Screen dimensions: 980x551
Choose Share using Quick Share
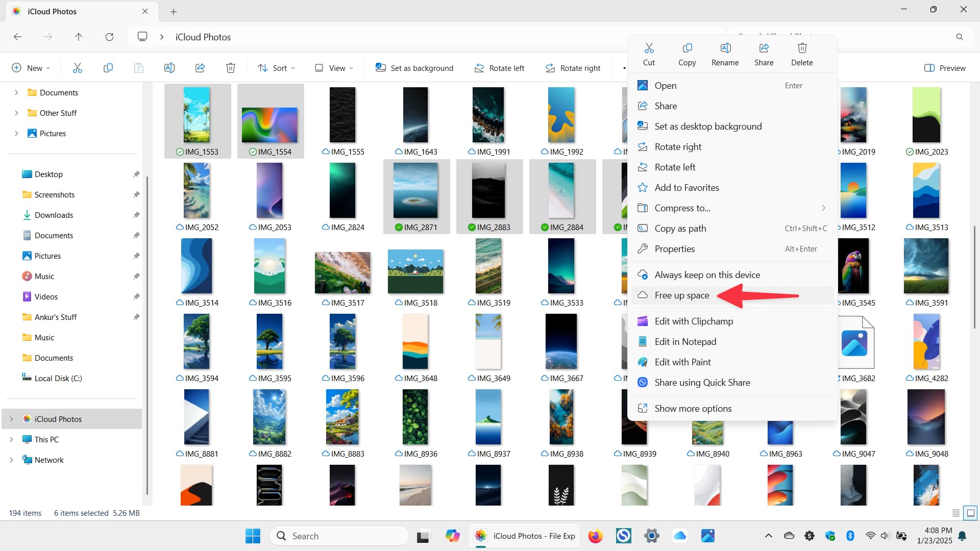pos(732,383)
